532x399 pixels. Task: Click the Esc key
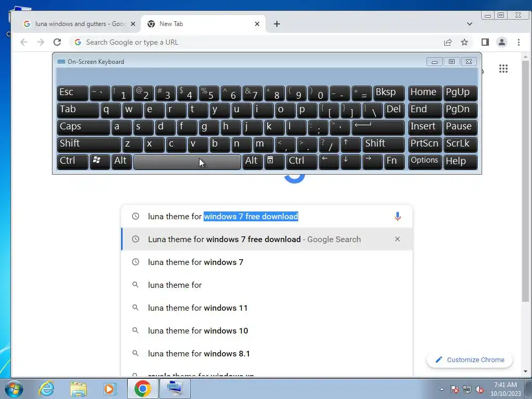(x=73, y=93)
